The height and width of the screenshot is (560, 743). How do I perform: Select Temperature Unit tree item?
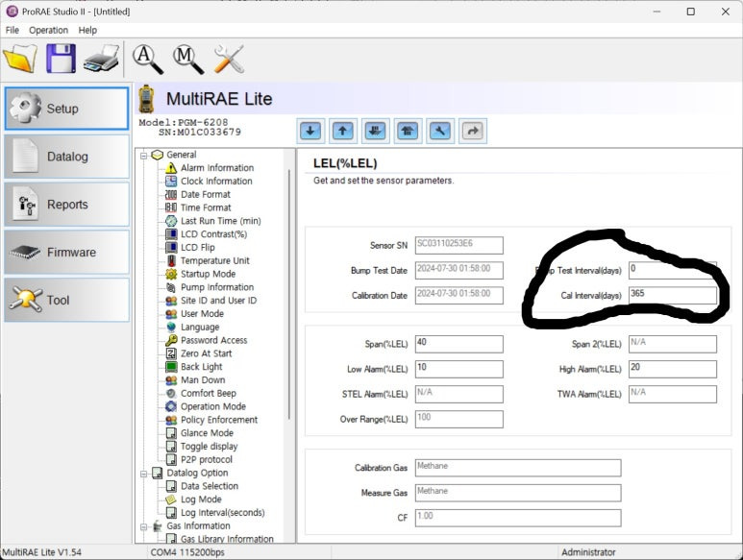tap(214, 260)
